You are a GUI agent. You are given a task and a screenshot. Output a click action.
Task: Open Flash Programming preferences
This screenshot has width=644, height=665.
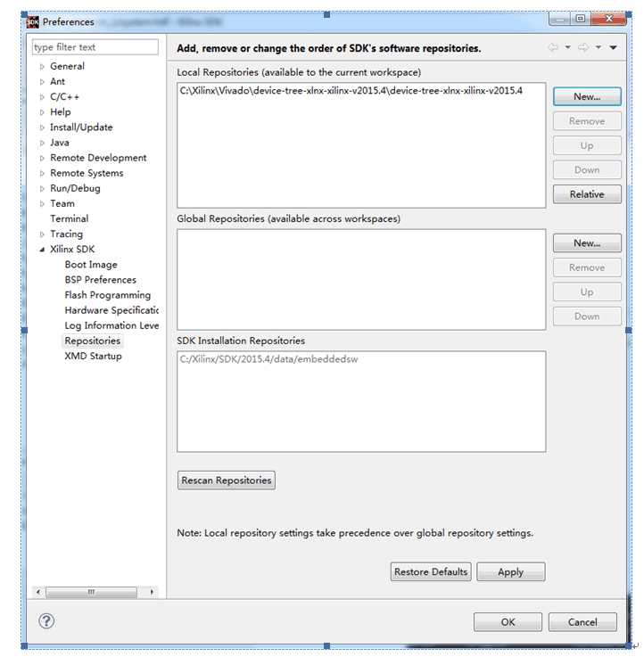pyautogui.click(x=108, y=295)
